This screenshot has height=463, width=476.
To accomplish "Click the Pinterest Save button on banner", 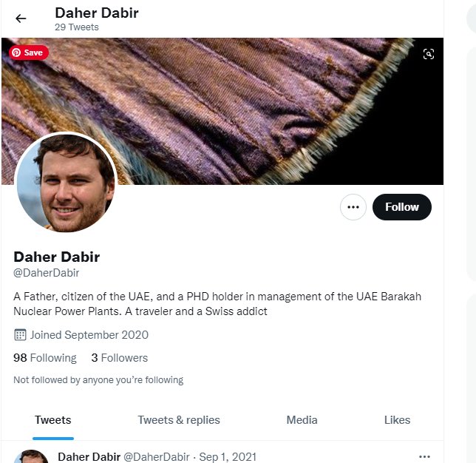I will pos(29,53).
